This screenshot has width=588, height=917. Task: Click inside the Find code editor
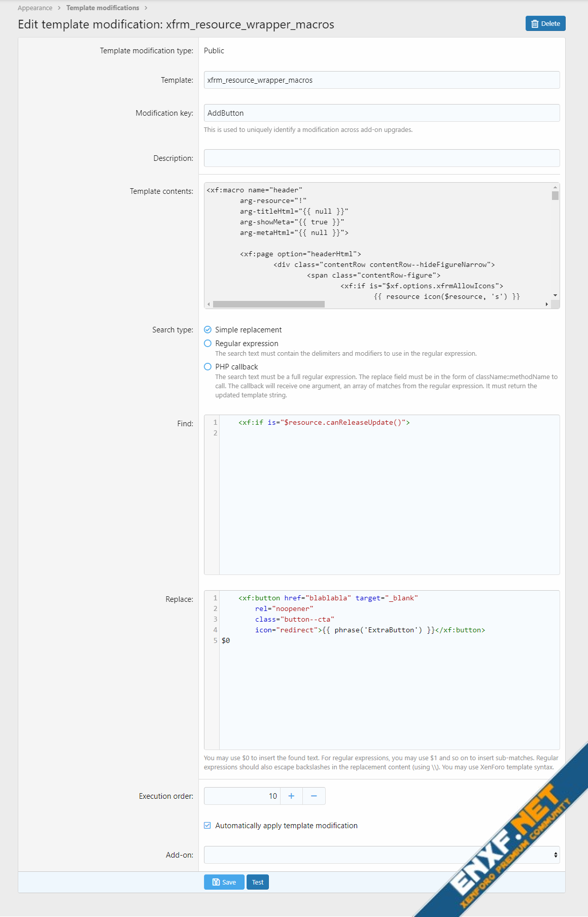pyautogui.click(x=389, y=494)
